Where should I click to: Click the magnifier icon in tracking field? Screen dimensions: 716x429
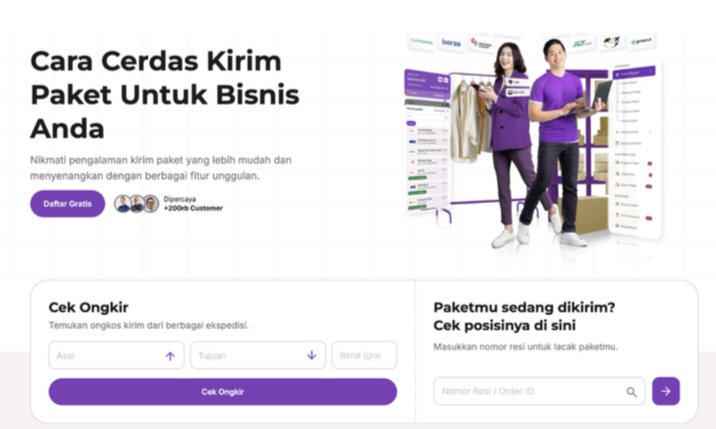[632, 392]
